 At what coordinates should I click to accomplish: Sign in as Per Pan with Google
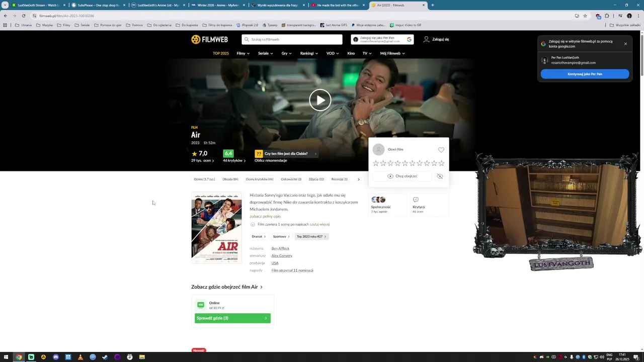(382, 39)
